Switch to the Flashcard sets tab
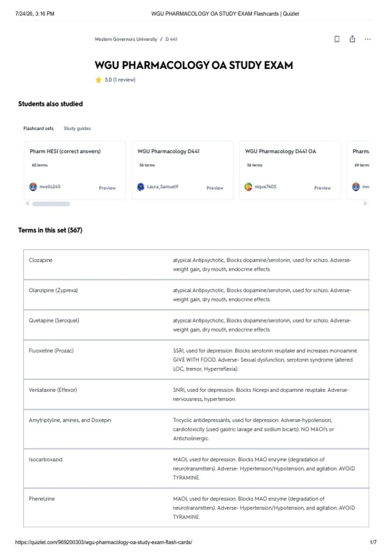This screenshot has width=392, height=556. pos(38,129)
